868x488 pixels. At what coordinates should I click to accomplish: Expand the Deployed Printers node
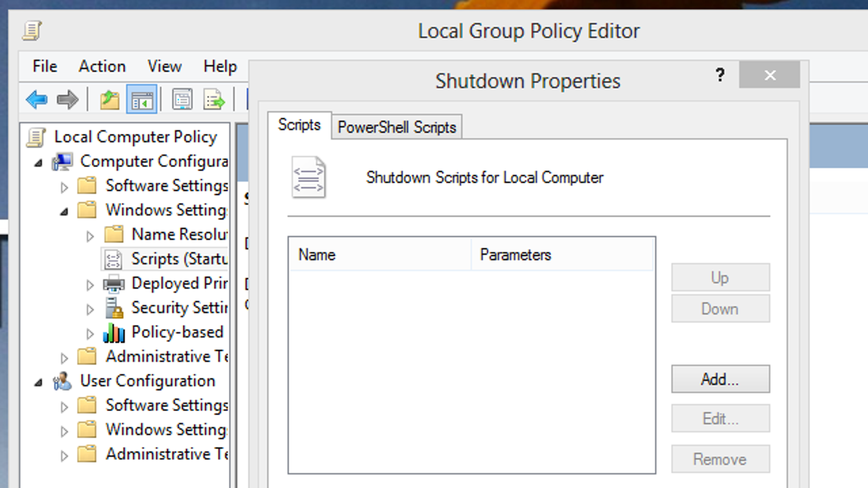click(x=90, y=285)
